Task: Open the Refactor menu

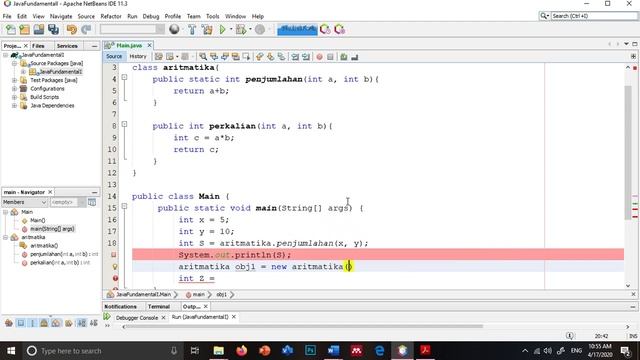Action: 111,16
